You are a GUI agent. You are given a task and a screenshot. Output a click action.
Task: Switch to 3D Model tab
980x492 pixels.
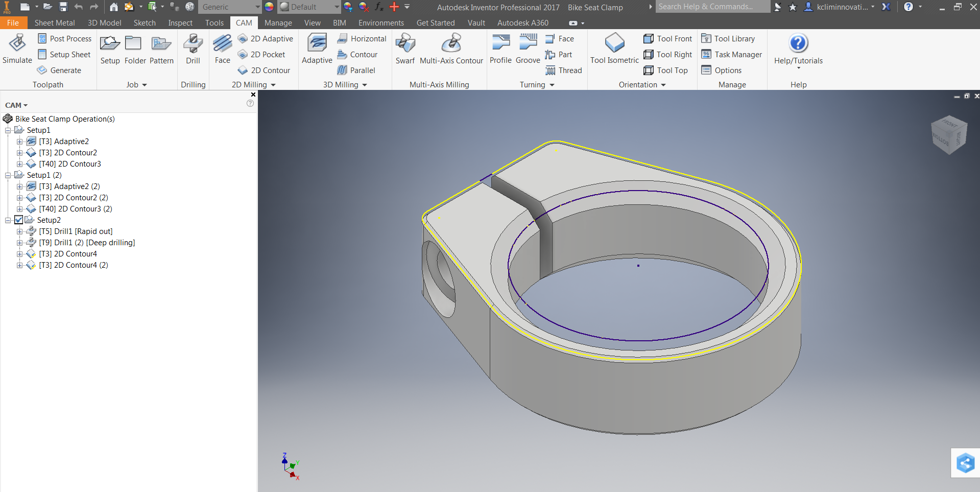(x=105, y=23)
